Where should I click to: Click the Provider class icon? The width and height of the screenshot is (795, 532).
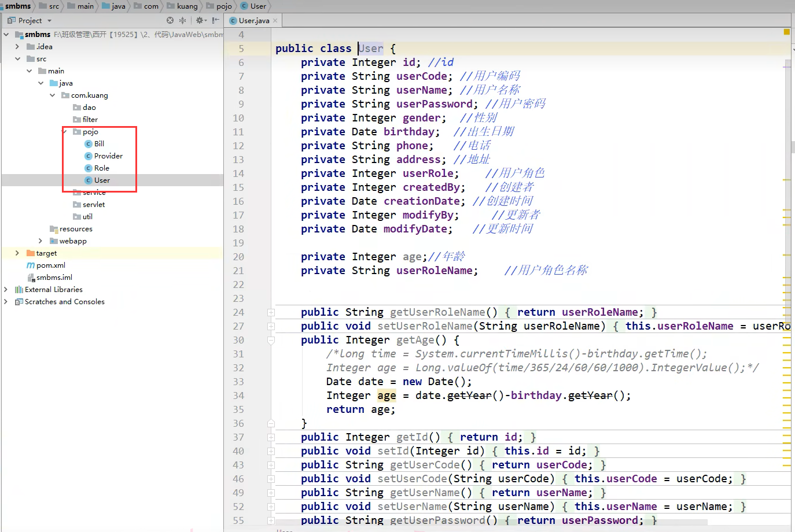(x=89, y=156)
